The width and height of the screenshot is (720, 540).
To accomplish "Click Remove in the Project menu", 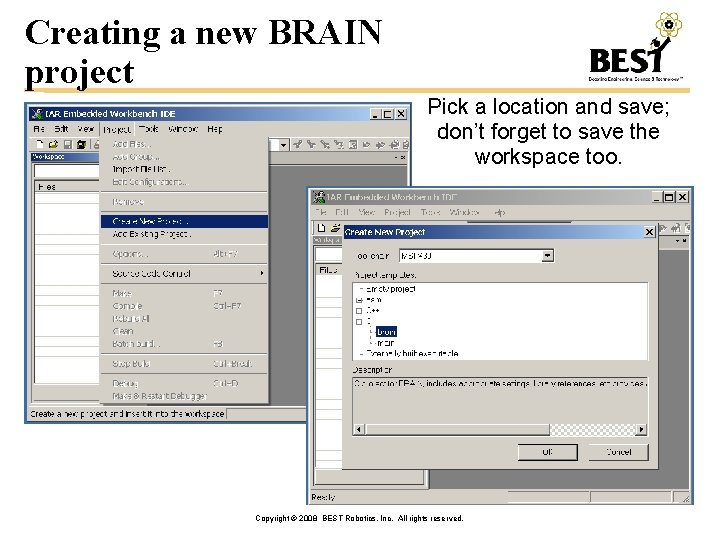I will [184, 202].
